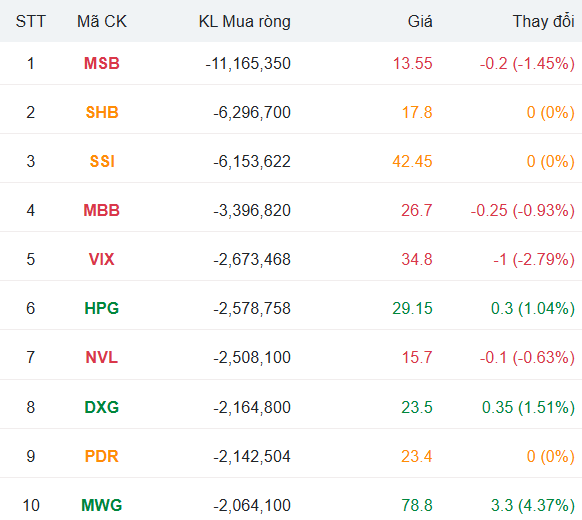Select net volume -11,165,350 cell
This screenshot has height=520, width=582.
[248, 63]
